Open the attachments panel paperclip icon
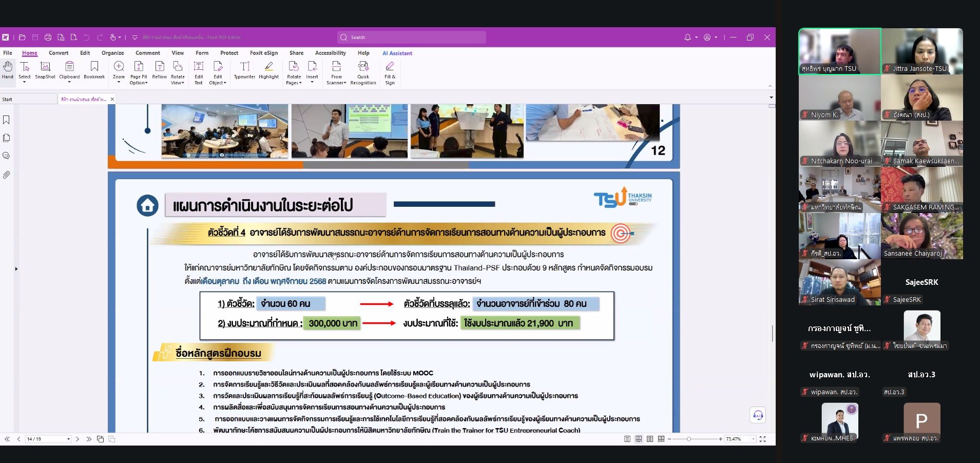Screen dimensions: 980x463 7,175
